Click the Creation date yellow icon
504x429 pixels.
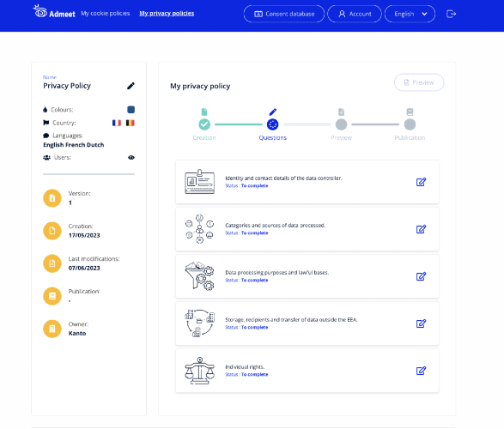pos(52,231)
